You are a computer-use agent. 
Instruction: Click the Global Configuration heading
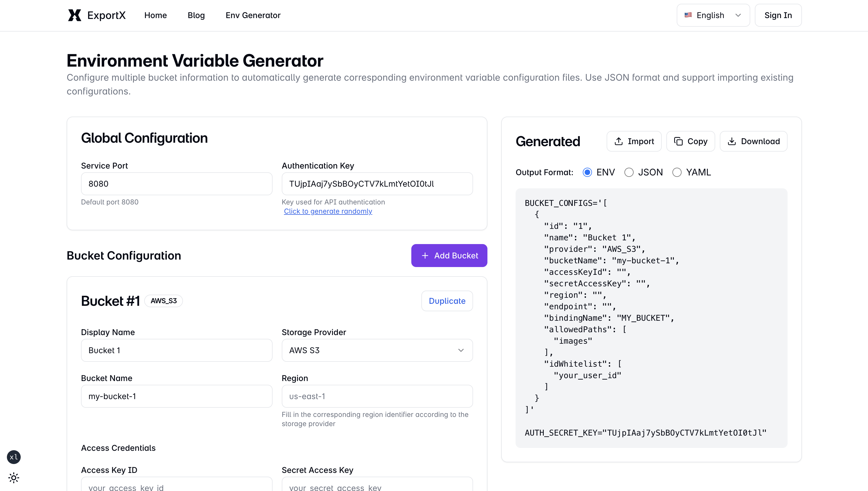pyautogui.click(x=144, y=138)
